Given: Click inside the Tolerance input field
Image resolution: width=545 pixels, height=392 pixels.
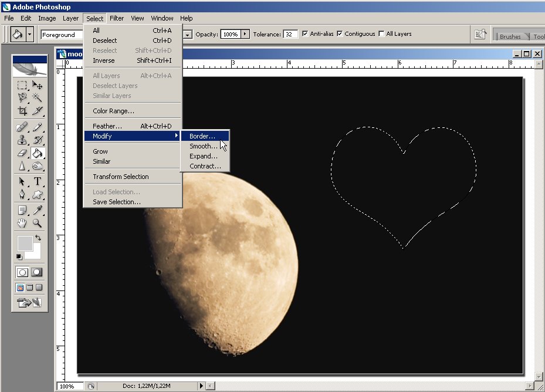Looking at the screenshot, I should pos(289,34).
